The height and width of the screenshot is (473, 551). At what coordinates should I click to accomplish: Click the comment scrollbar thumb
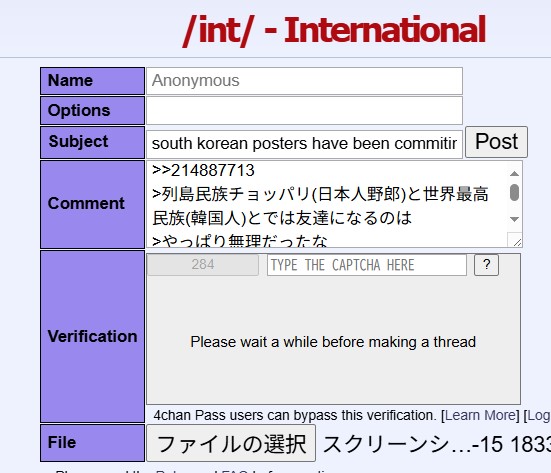(x=514, y=193)
